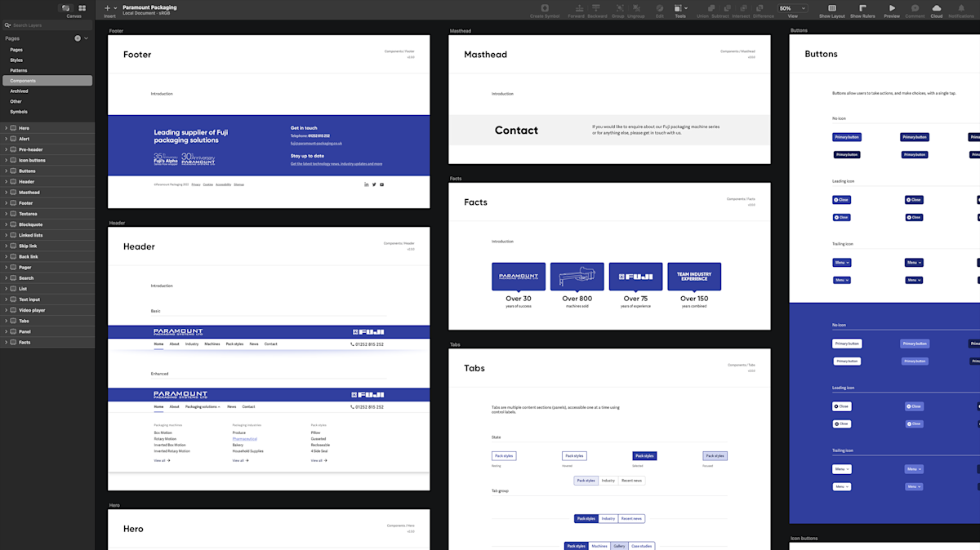Select the Facts layer in the list
The width and height of the screenshot is (980, 550).
(47, 342)
